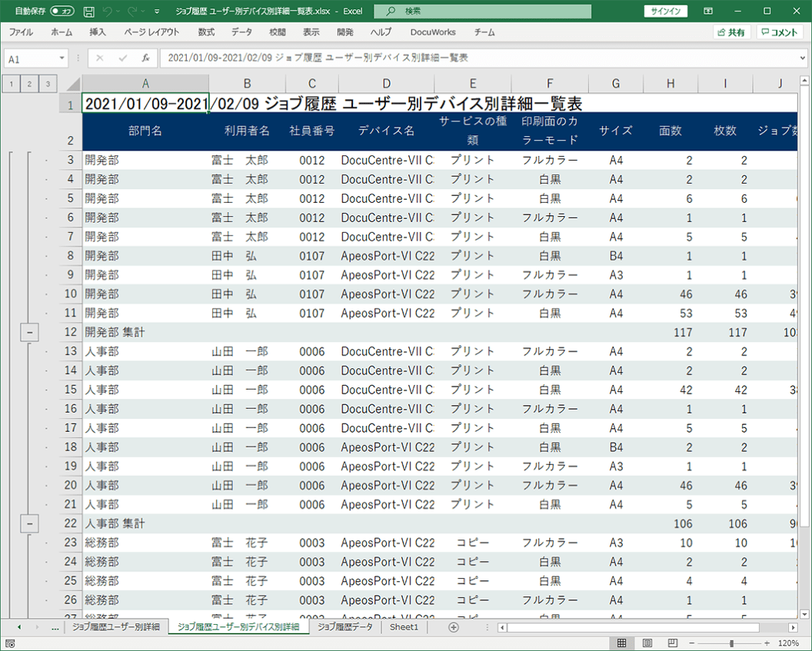
Task: Open the 開発 ribbon tab
Action: 345,32
